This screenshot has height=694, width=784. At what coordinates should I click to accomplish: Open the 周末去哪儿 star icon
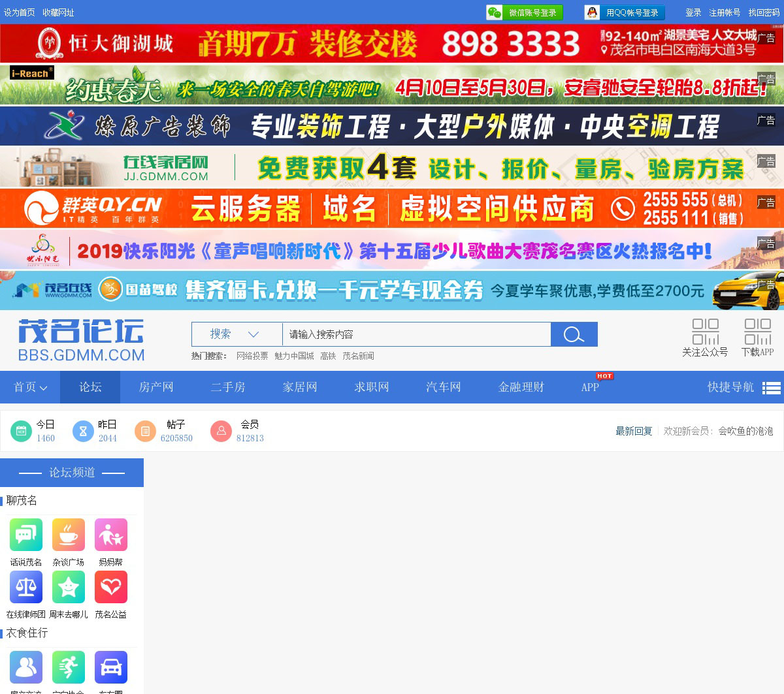point(69,587)
